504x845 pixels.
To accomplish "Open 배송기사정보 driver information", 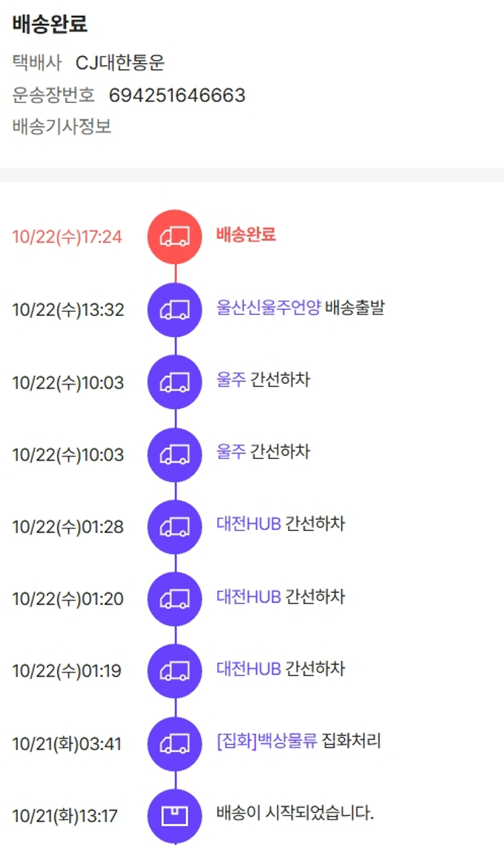I will pyautogui.click(x=62, y=126).
